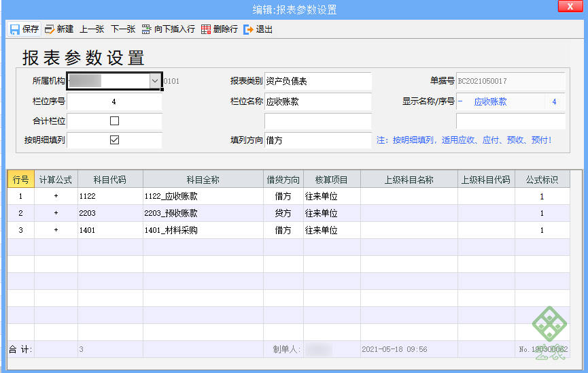Click the + formula cell in row 1

coord(56,196)
